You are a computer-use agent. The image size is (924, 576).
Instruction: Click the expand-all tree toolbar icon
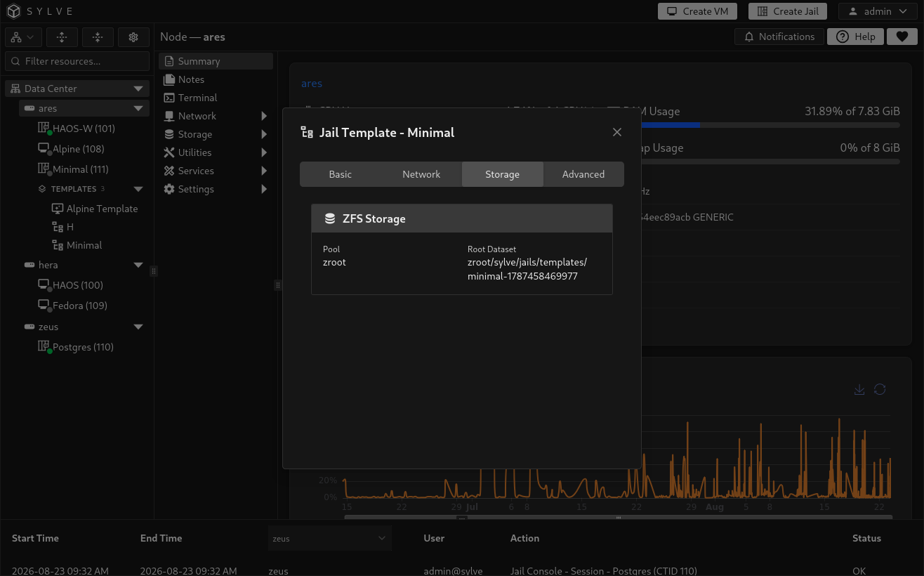coord(62,37)
